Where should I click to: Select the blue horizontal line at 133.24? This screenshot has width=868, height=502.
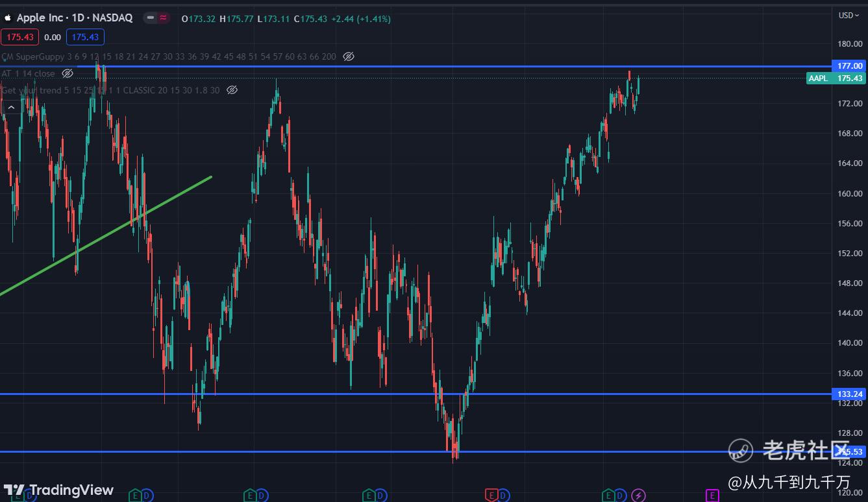pyautogui.click(x=415, y=394)
